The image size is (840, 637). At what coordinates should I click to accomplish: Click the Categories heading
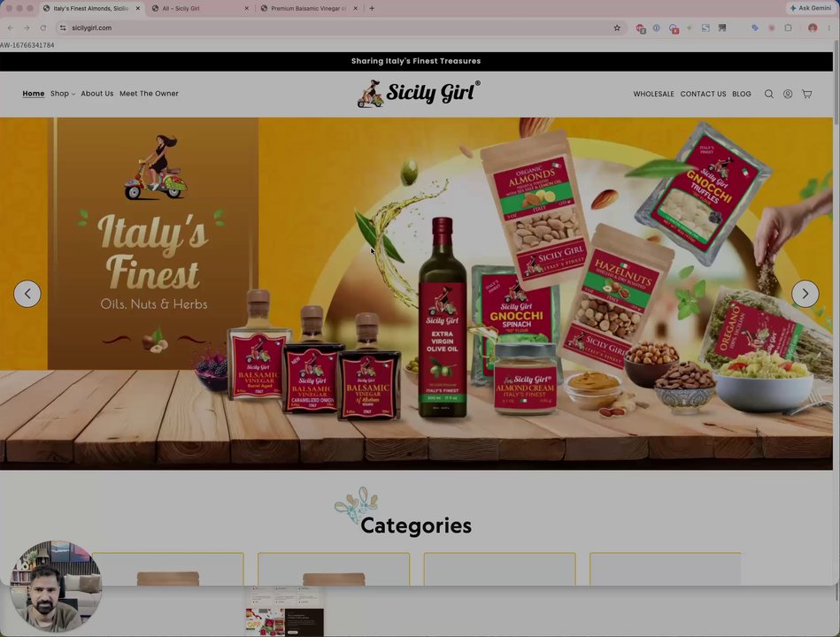click(416, 526)
